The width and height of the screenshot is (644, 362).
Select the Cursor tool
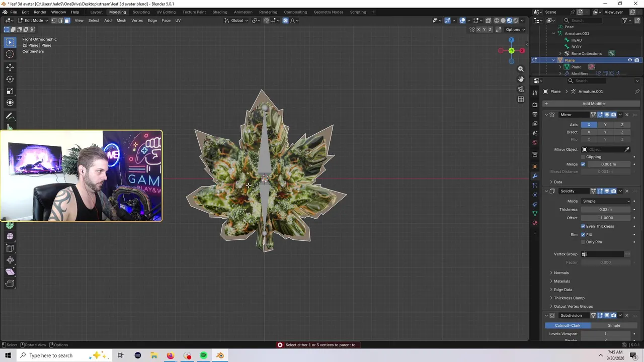tap(10, 54)
